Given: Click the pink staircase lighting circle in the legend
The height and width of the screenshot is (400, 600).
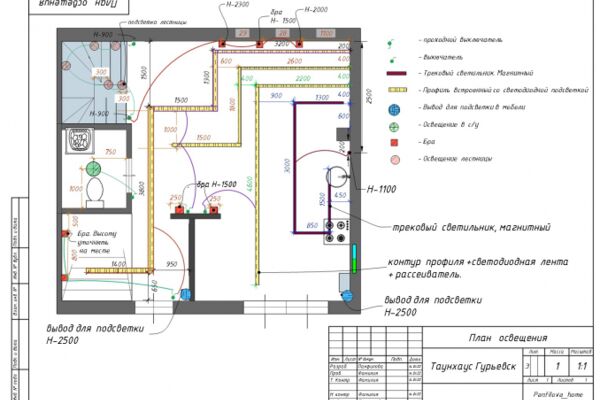Looking at the screenshot, I should pos(395,160).
